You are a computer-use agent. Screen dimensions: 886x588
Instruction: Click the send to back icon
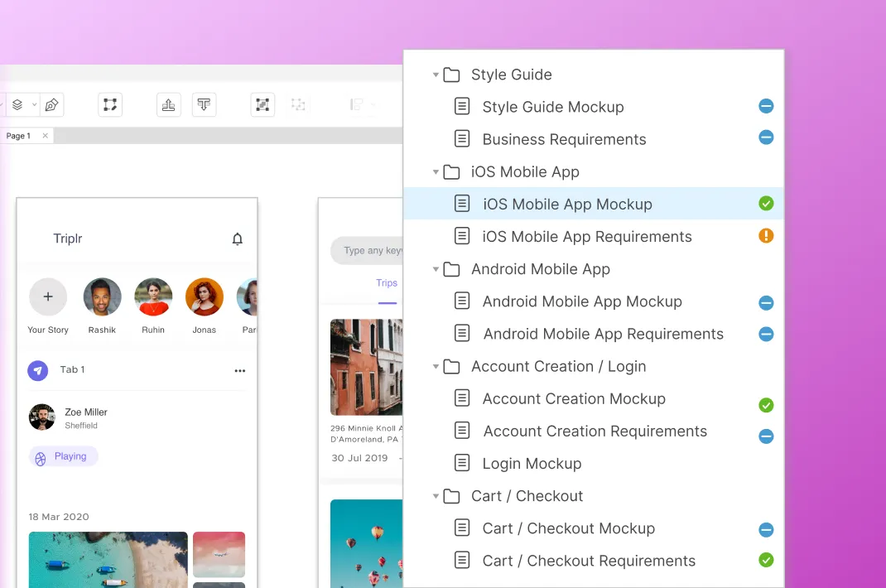204,105
